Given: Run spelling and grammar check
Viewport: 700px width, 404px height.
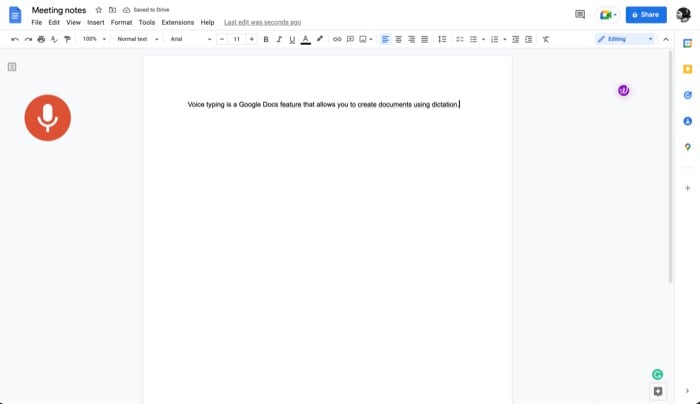Looking at the screenshot, I should coord(54,39).
